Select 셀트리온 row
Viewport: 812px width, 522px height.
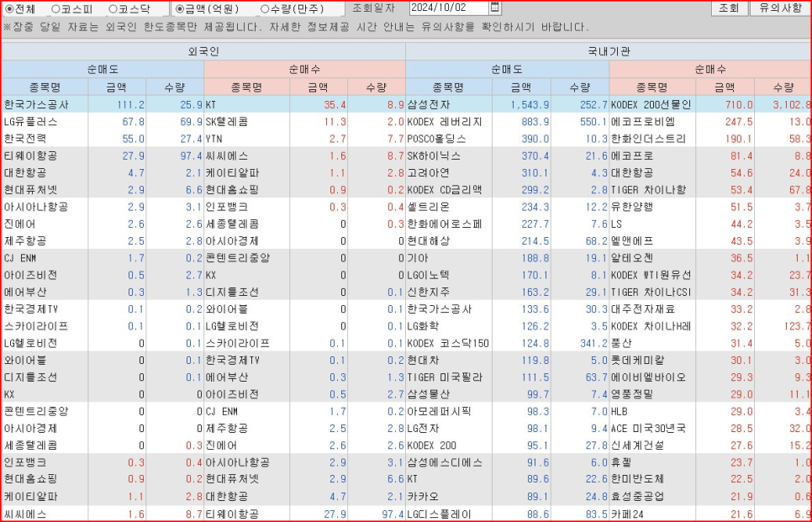tap(507, 207)
